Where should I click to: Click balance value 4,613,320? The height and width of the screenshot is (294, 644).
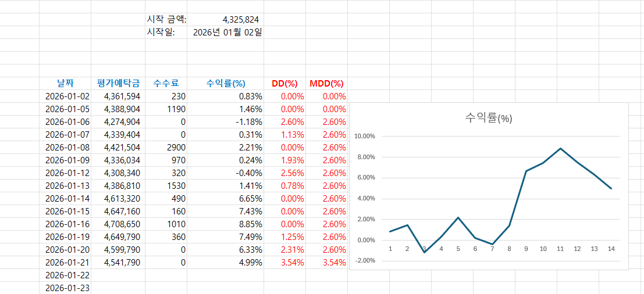click(122, 199)
